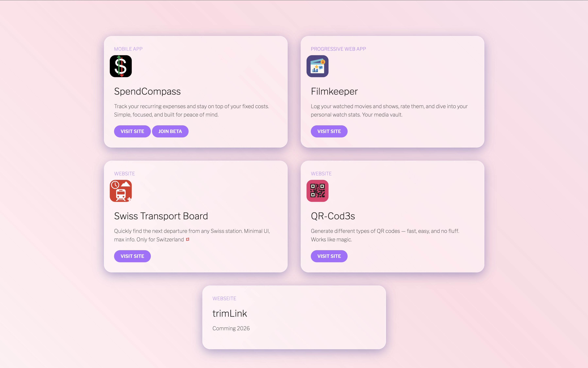Click the Swiss Transport Board heading

tap(161, 216)
